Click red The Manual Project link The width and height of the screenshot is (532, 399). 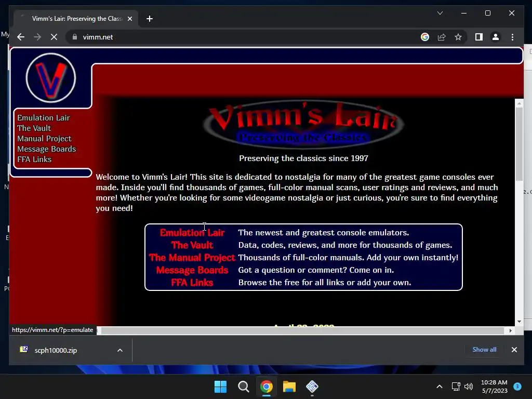192,258
